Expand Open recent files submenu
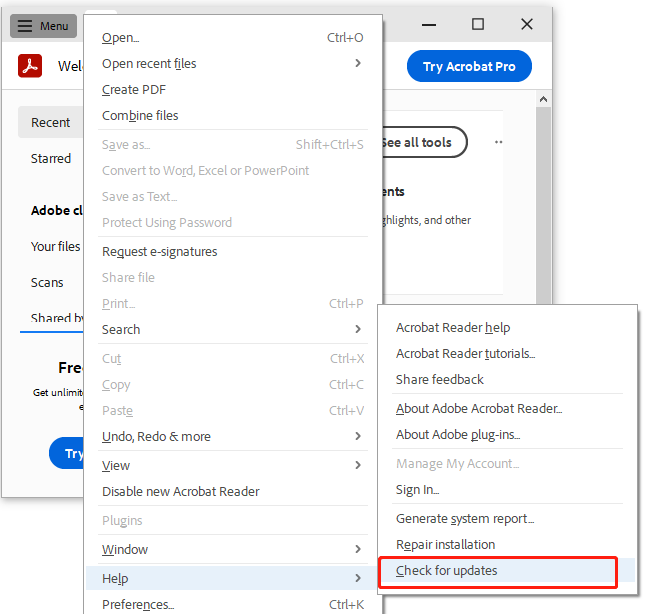Screen dimensions: 646x614 tap(233, 63)
